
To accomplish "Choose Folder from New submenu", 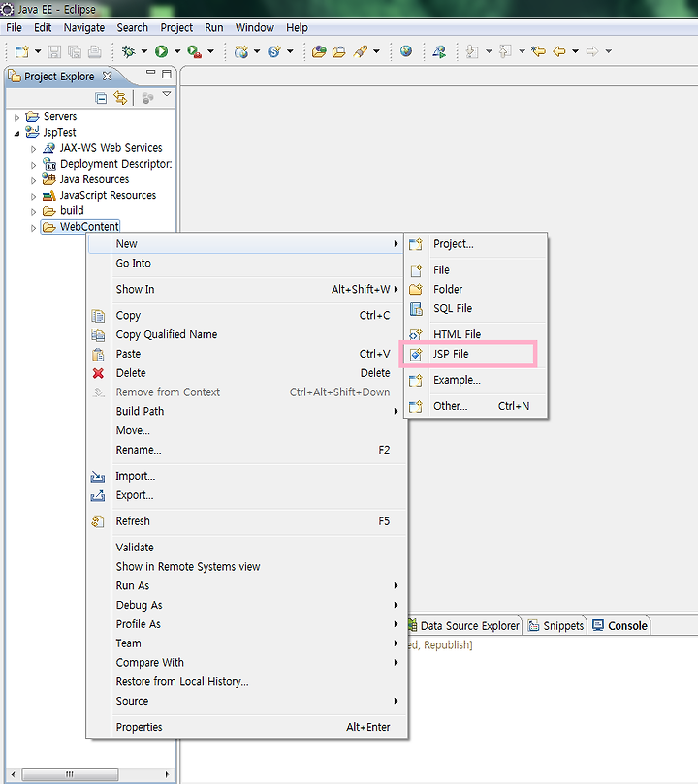I will [x=475, y=289].
